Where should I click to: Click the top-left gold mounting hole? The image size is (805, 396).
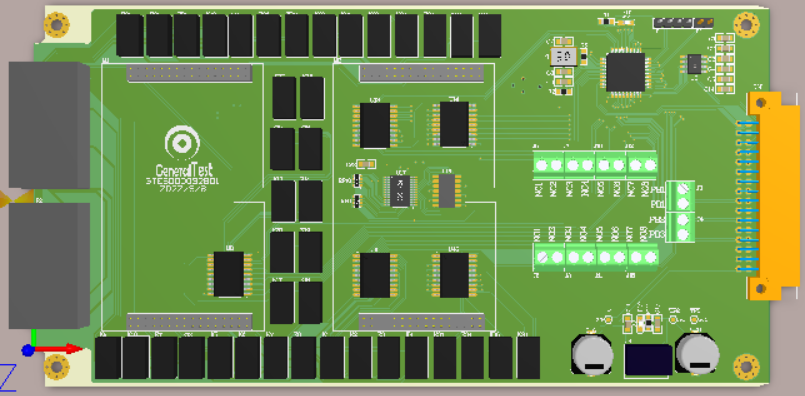(x=56, y=24)
